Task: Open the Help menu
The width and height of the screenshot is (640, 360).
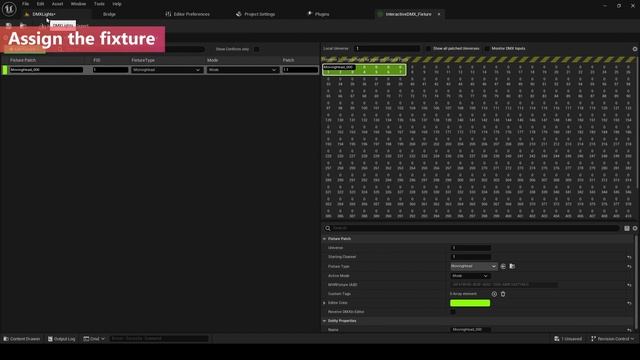Action: pyautogui.click(x=117, y=4)
